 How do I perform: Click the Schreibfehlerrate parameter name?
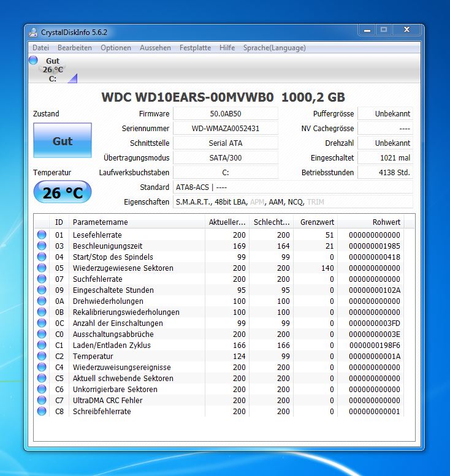point(102,411)
